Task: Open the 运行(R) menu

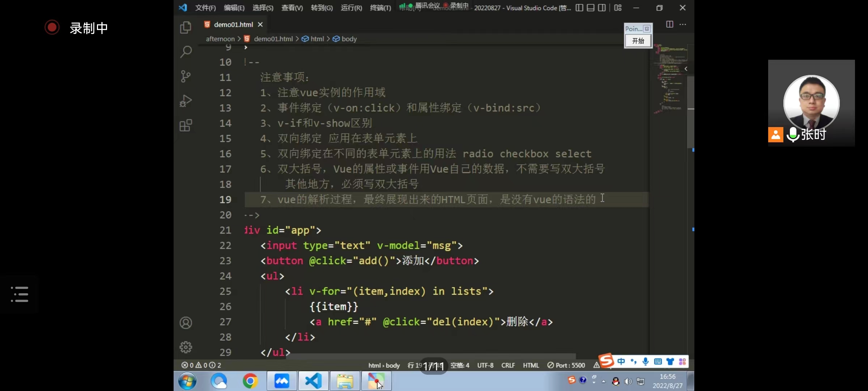Action: [351, 8]
